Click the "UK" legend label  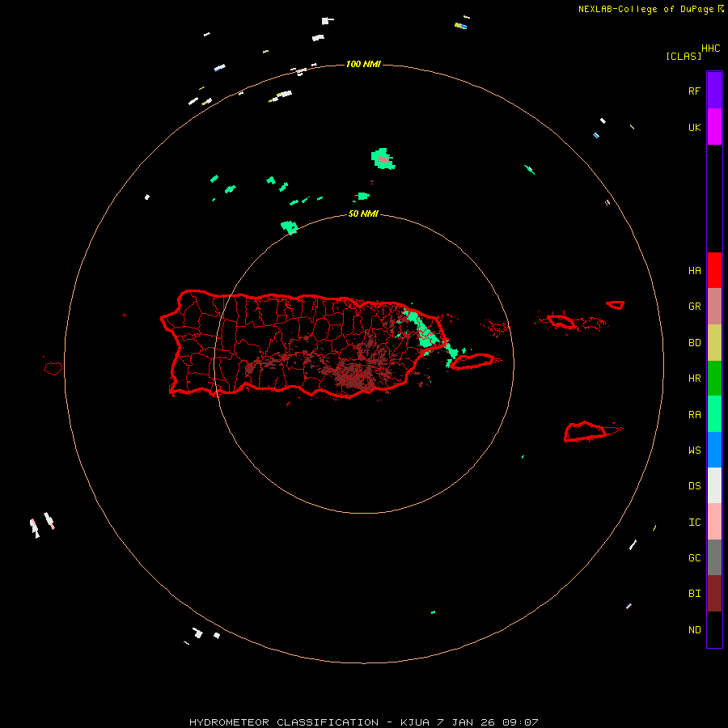click(x=694, y=127)
